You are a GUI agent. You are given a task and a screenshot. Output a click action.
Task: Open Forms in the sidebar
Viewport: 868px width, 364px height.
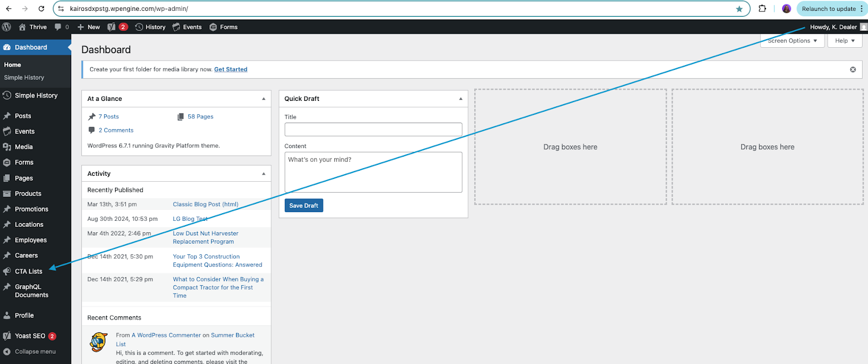click(35, 162)
